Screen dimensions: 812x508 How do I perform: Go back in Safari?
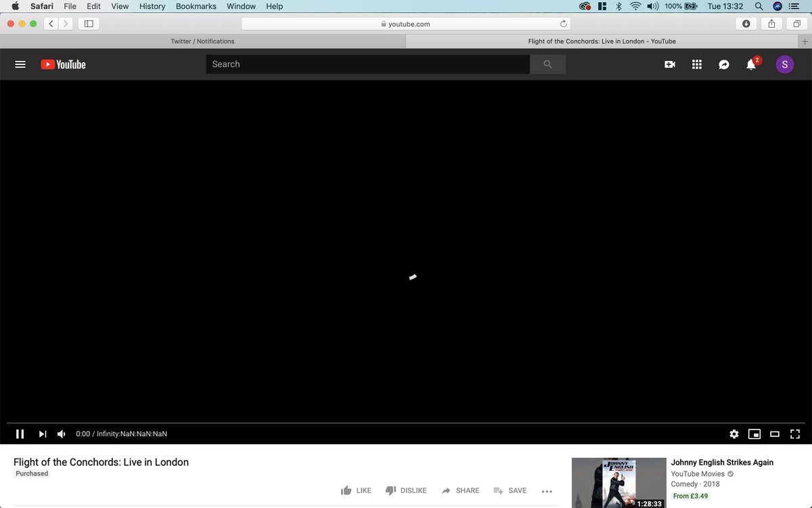tap(51, 24)
